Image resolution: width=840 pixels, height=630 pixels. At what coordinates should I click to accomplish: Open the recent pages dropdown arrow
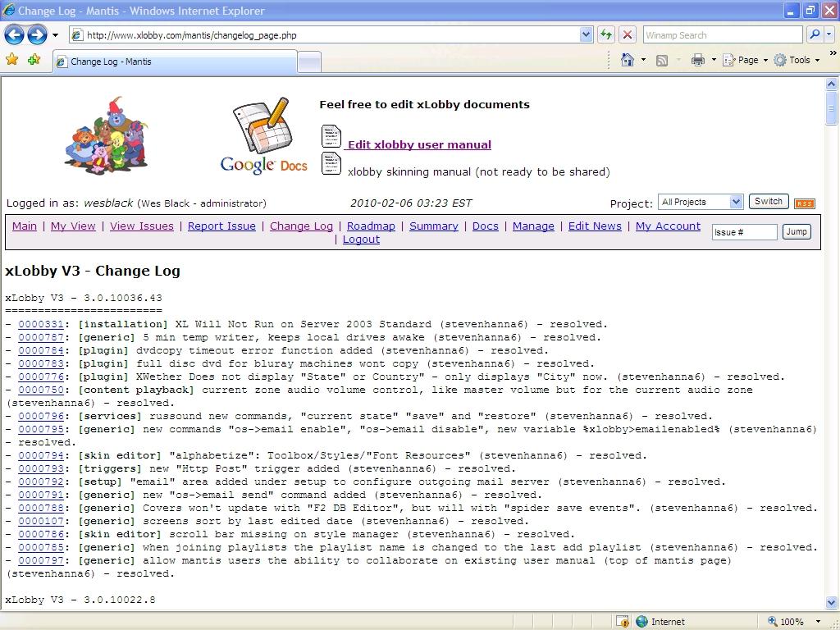55,35
